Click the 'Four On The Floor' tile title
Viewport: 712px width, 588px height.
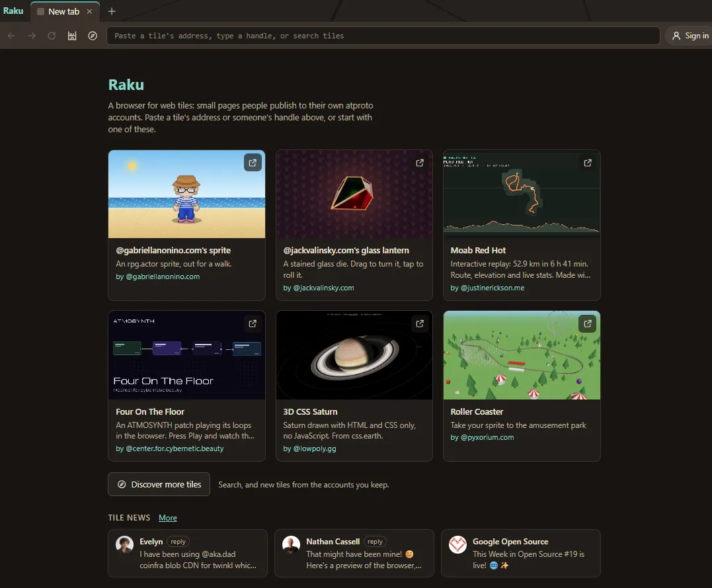tap(150, 411)
